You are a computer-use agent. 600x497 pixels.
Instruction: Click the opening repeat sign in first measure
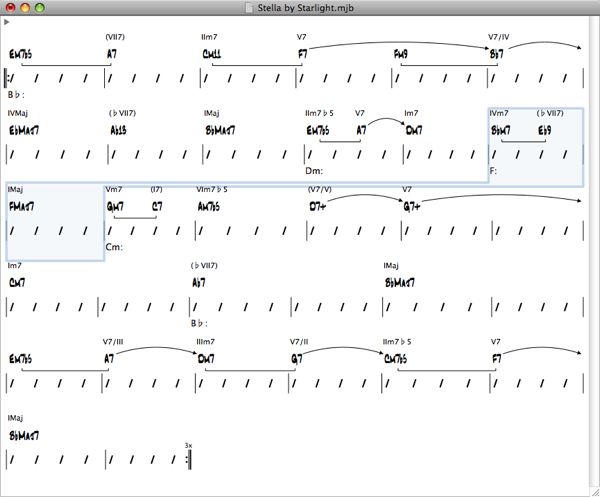[x=10, y=78]
